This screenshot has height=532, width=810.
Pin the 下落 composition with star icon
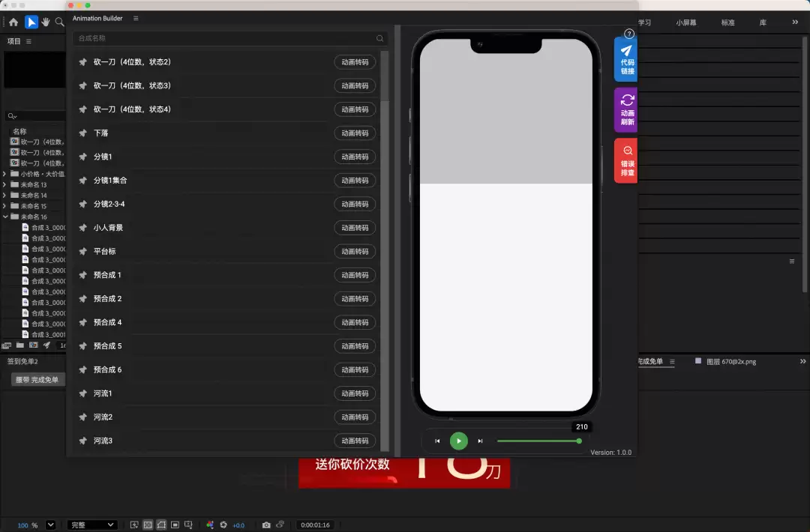[82, 133]
